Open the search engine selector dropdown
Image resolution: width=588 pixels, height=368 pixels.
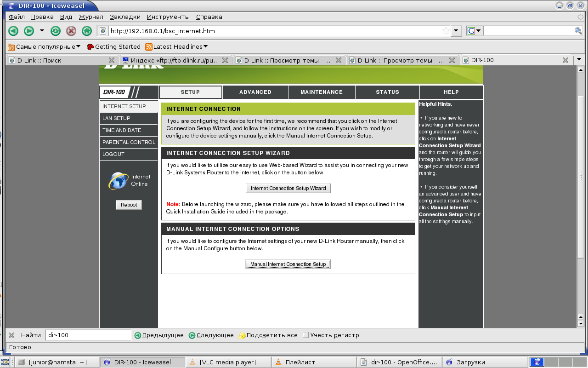click(x=475, y=31)
